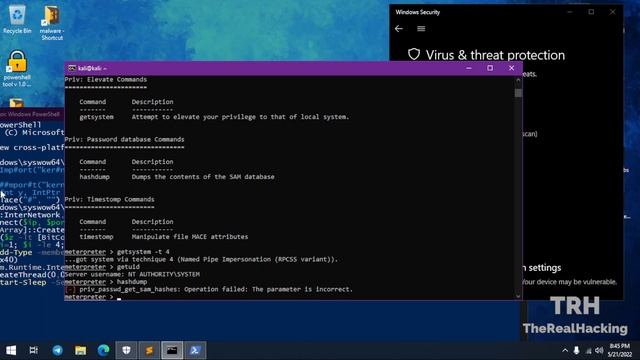
Task: Click 'Priv: Elevate Commands' heading
Action: (105, 80)
